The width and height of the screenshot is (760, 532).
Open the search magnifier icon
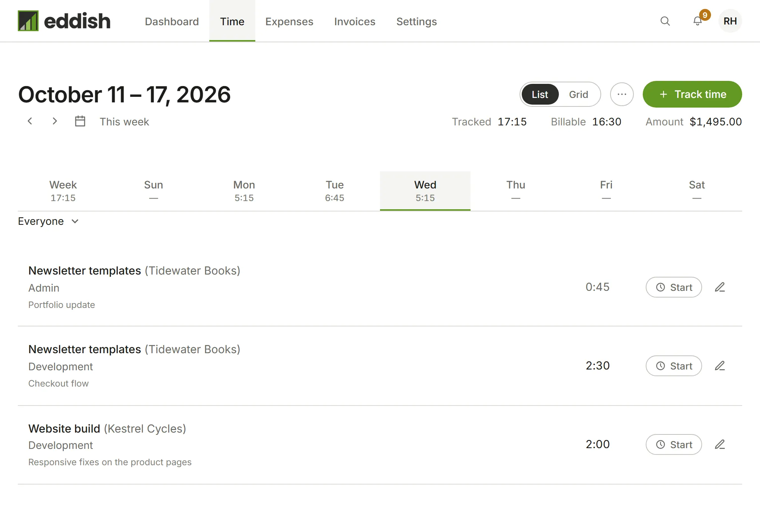point(665,21)
